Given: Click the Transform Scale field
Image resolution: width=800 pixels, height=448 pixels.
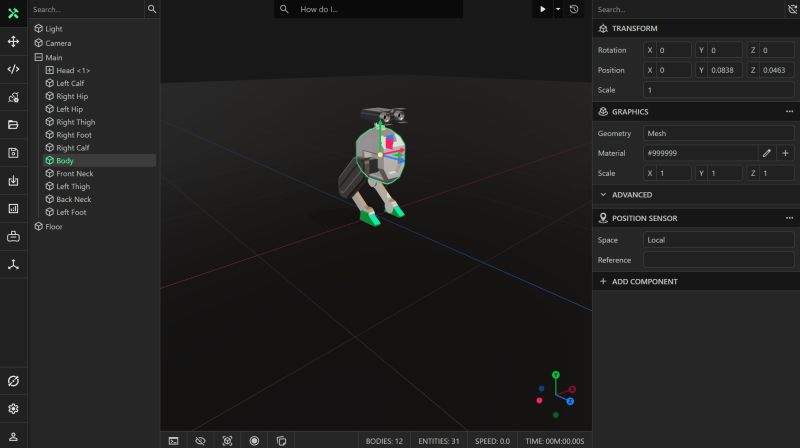Looking at the screenshot, I should click(718, 90).
